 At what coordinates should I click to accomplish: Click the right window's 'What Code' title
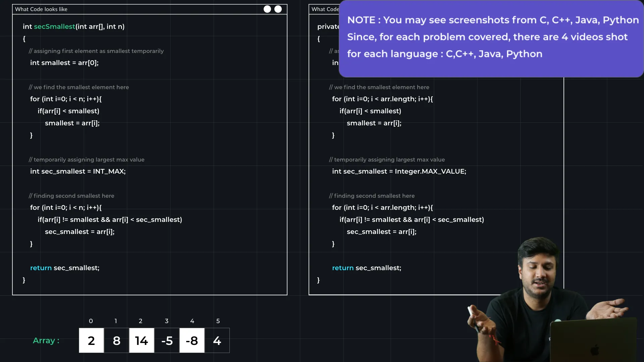pos(325,9)
